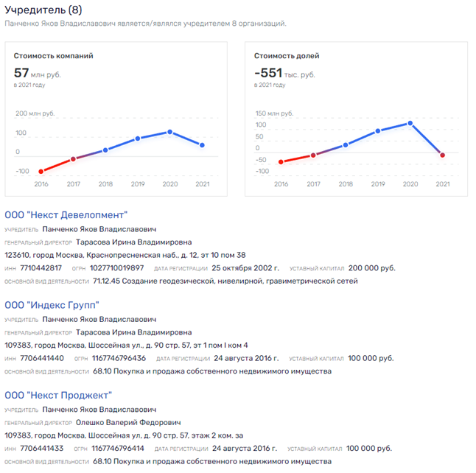Pick the 2019 point on Стоимость долей chart
Image resolution: width=476 pixels, height=473 pixels.
point(378,131)
